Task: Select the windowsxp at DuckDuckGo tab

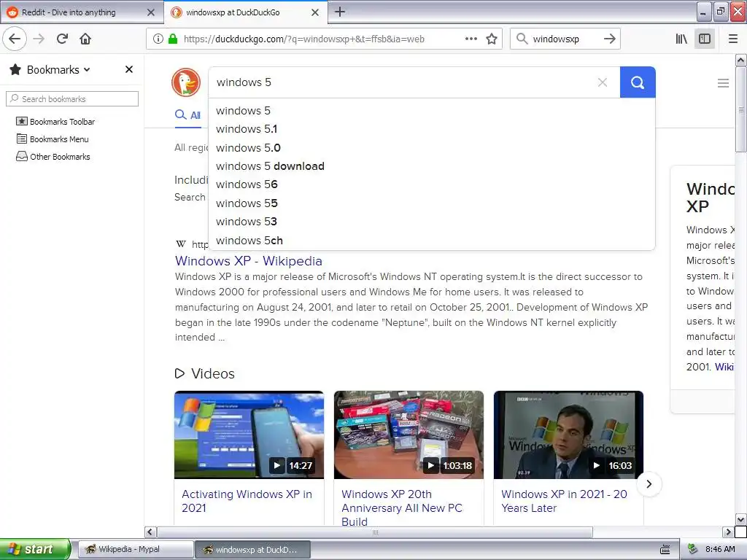Action: 245,12
